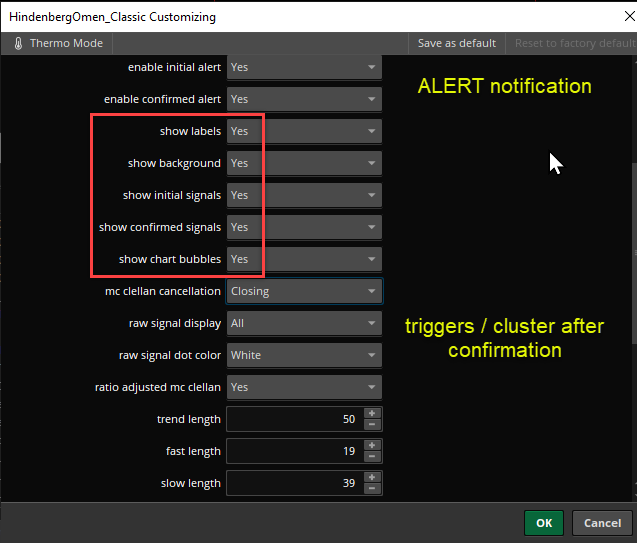The height and width of the screenshot is (543, 637).
Task: Increase fast length with plus button
Action: 372,446
